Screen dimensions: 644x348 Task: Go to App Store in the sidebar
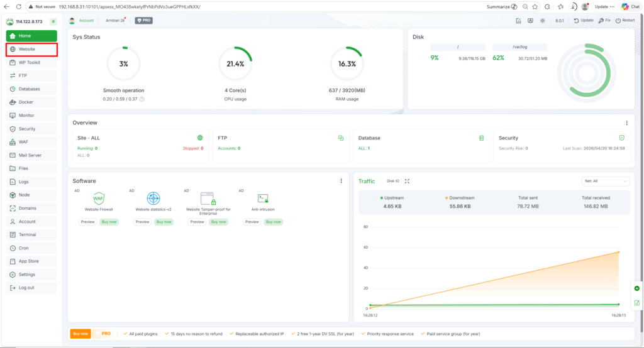[28, 261]
